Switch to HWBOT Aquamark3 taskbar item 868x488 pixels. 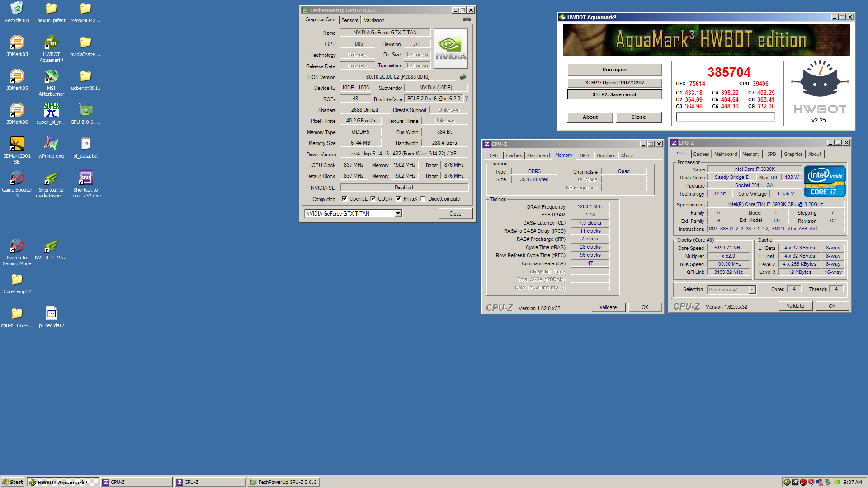pos(62,482)
